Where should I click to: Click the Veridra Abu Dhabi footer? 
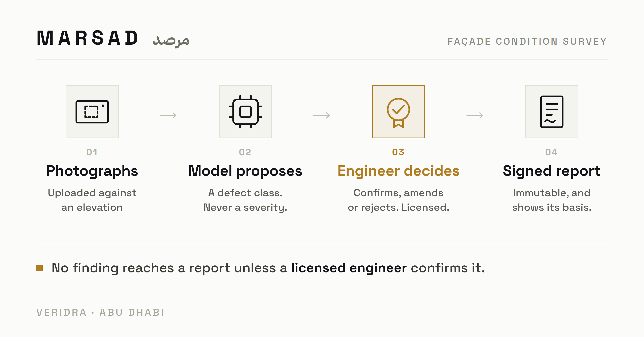tap(100, 312)
